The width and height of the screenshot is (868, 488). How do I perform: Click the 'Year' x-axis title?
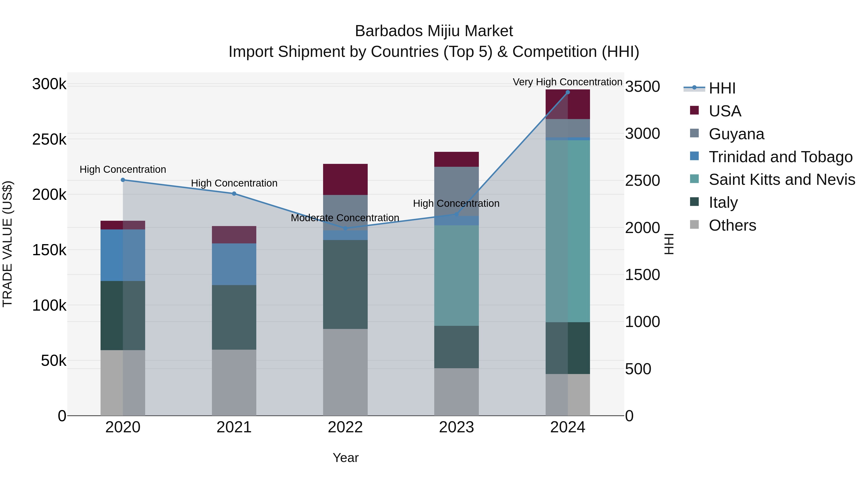point(346,458)
